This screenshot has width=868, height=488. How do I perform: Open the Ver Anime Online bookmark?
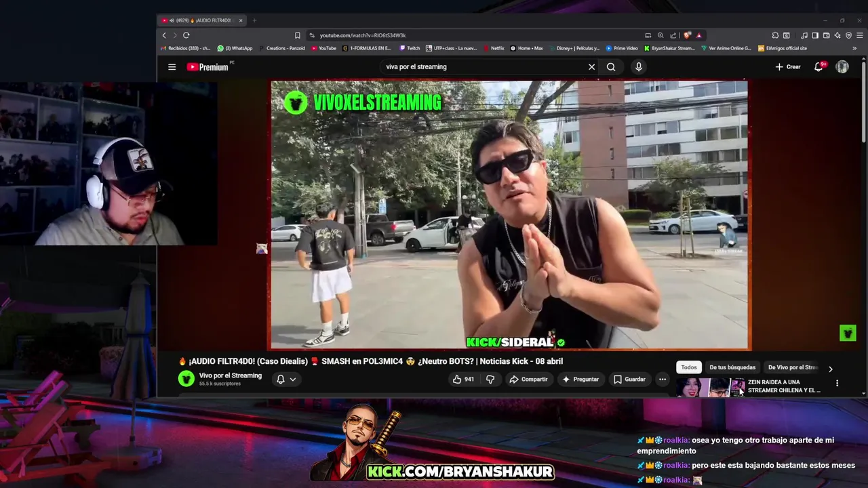coord(726,48)
